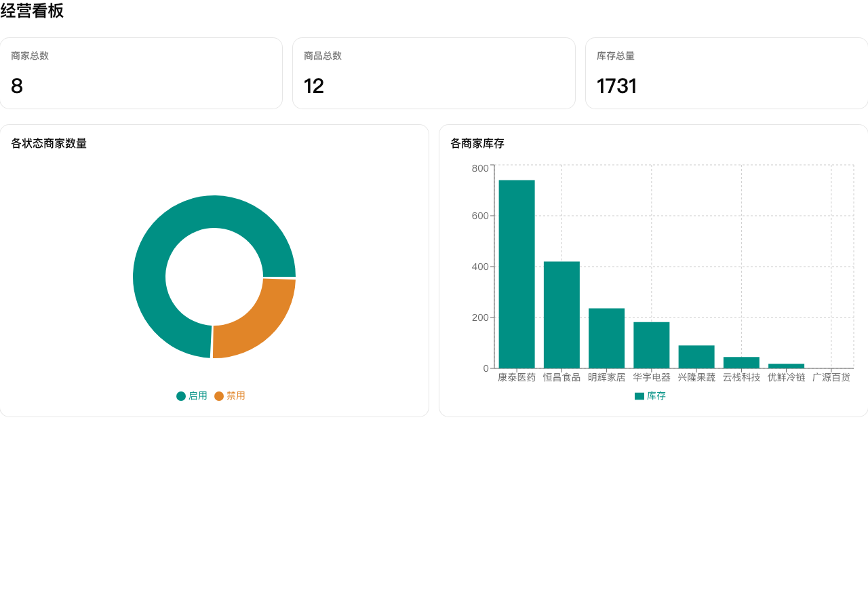
Task: Click the 明辉家居 axis label
Action: (606, 378)
